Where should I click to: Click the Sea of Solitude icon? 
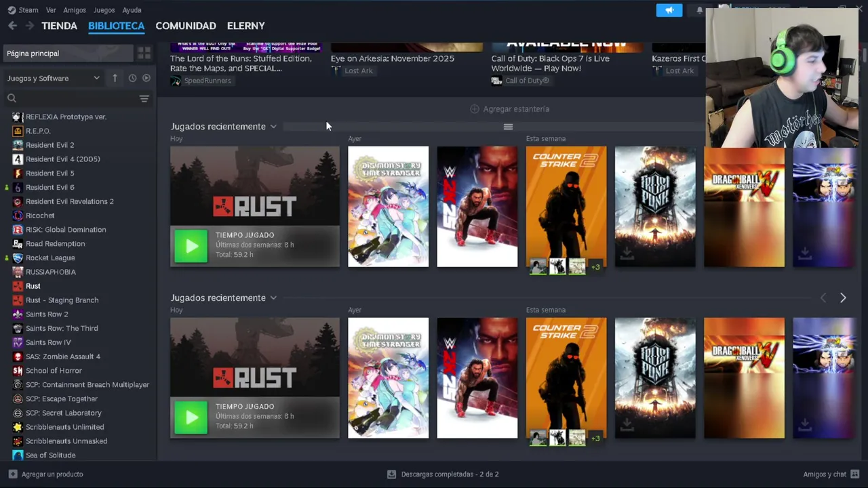click(x=18, y=455)
